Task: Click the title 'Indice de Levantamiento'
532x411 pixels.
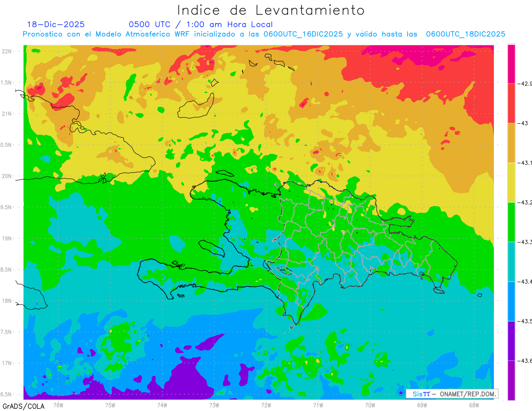Action: 271,10
